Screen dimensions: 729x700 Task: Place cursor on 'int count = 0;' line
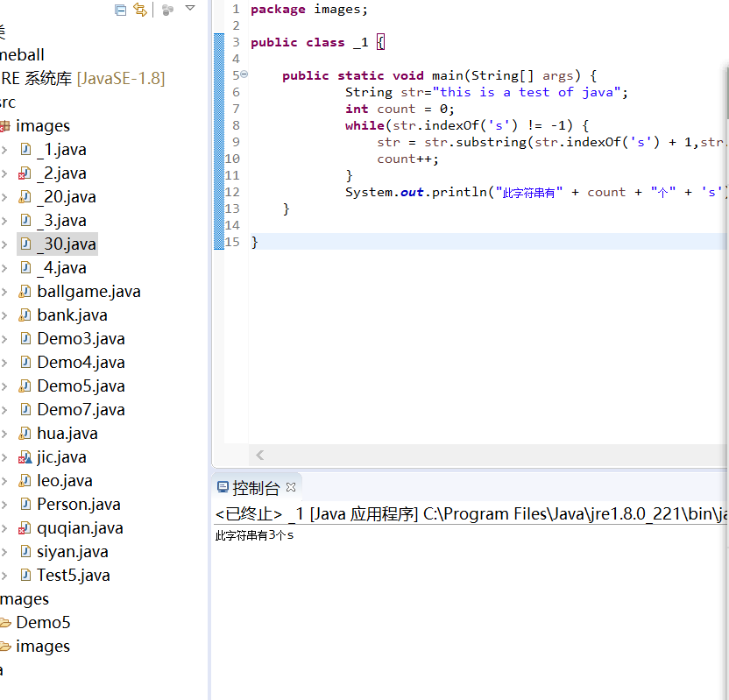(x=400, y=109)
